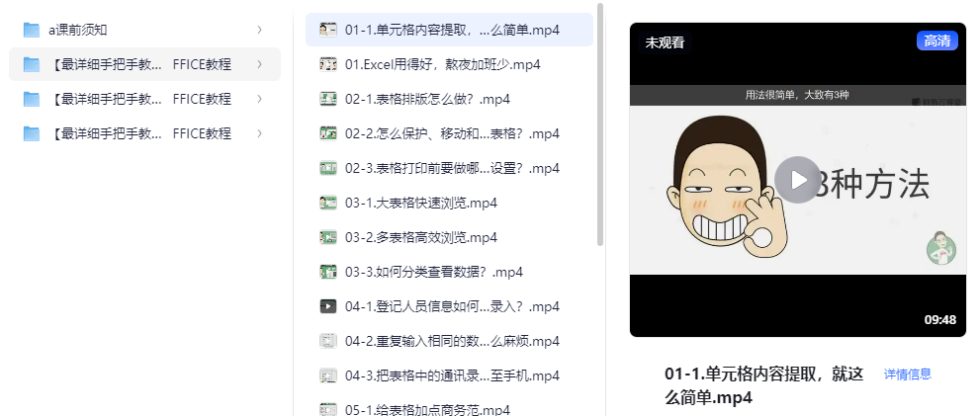Click video icon of 04-1.登记人员信息 file

tap(328, 306)
